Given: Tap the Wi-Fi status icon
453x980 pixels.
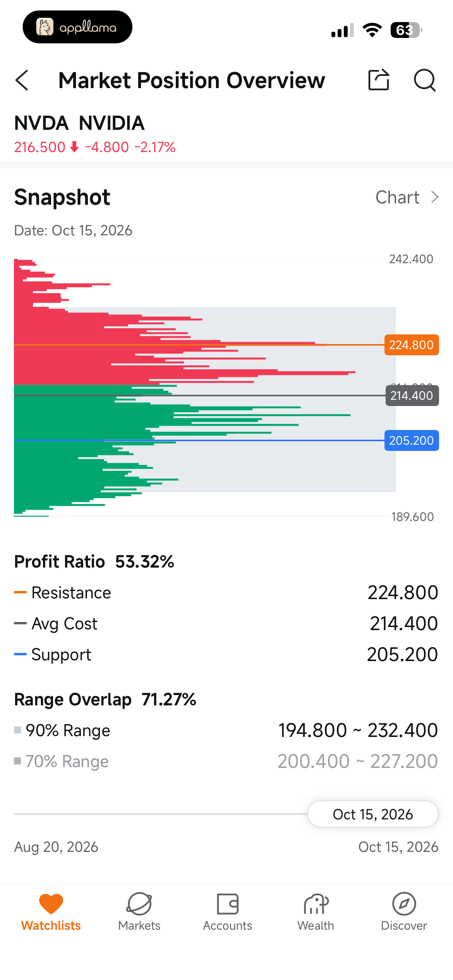Looking at the screenshot, I should coord(372,30).
